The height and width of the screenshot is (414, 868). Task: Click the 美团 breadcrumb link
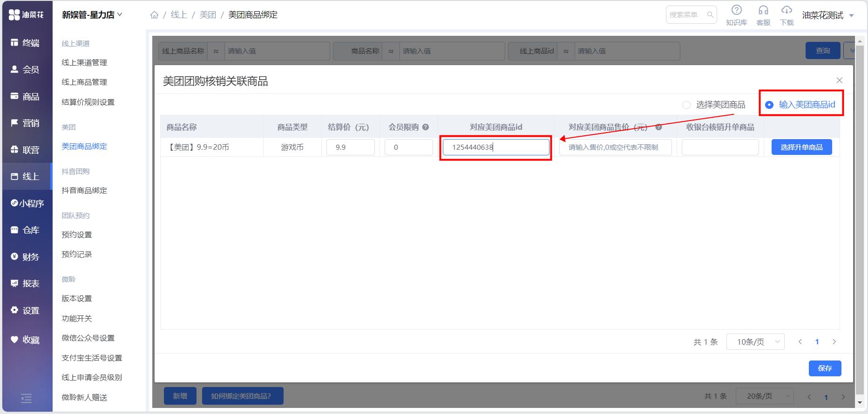[x=208, y=15]
